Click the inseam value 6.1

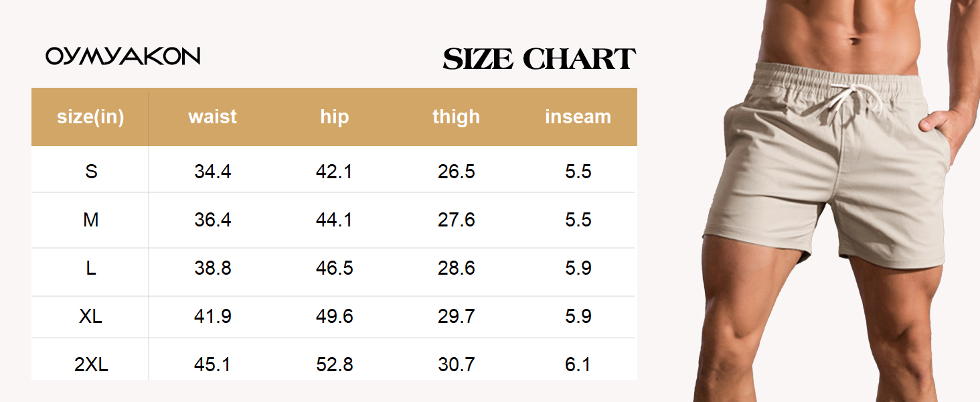pyautogui.click(x=578, y=364)
